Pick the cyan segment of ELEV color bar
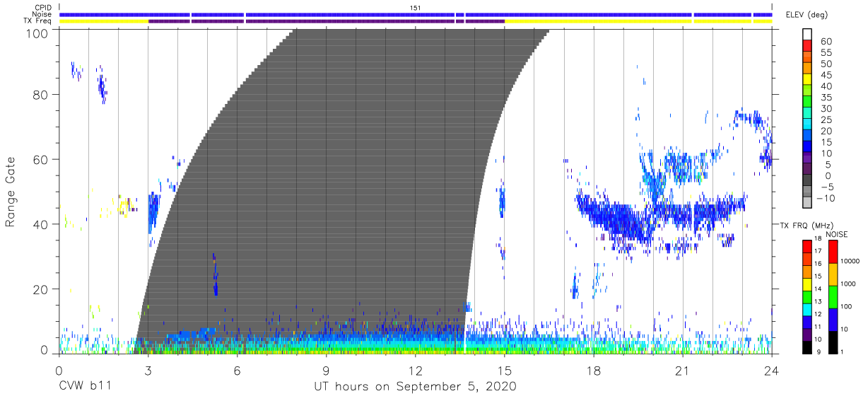Screen dimensions: 868x401 pos(807,124)
